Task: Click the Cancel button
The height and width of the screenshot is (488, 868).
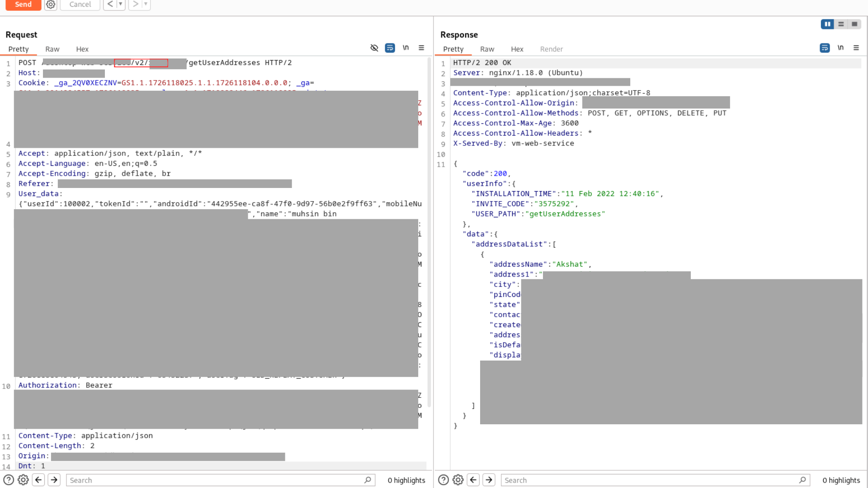Action: tap(80, 5)
